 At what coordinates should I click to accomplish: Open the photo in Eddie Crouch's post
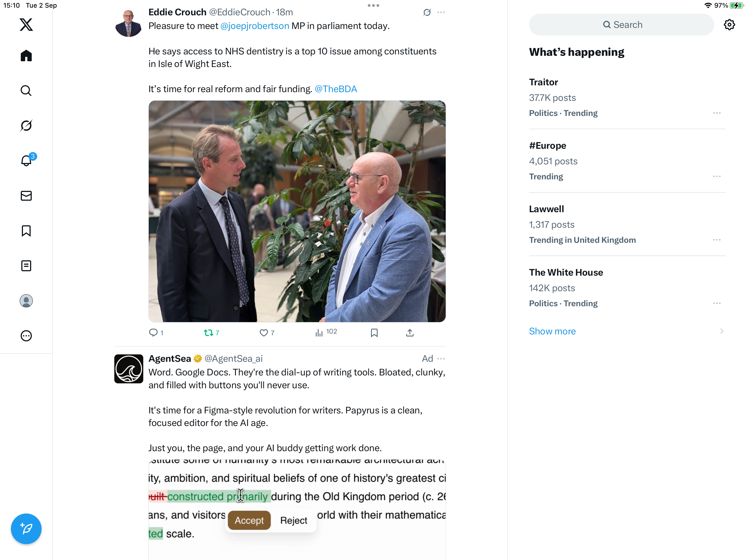click(297, 211)
